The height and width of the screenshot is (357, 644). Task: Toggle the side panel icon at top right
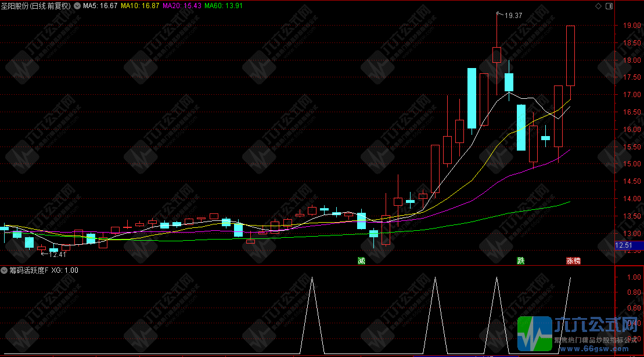[x=608, y=6]
